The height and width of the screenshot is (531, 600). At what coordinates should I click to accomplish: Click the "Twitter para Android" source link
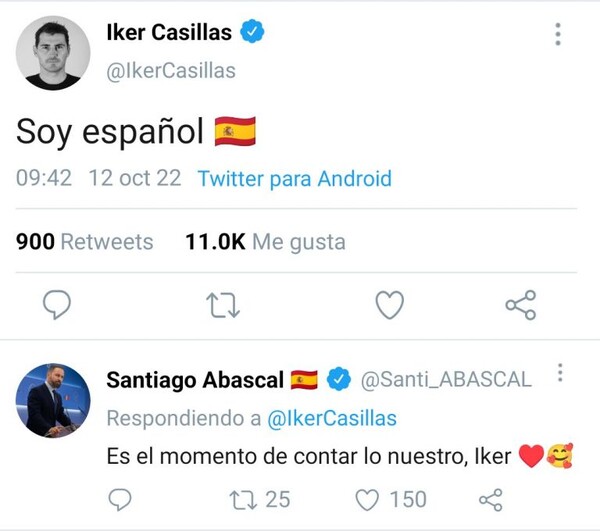click(x=294, y=179)
